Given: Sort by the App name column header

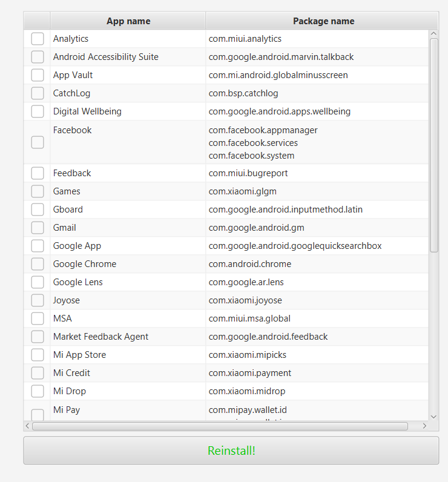Looking at the screenshot, I should [128, 21].
